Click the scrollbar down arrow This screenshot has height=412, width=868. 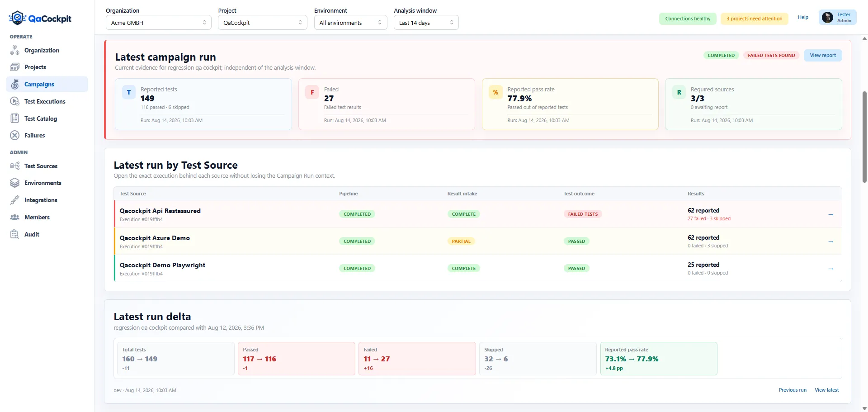pos(864,408)
